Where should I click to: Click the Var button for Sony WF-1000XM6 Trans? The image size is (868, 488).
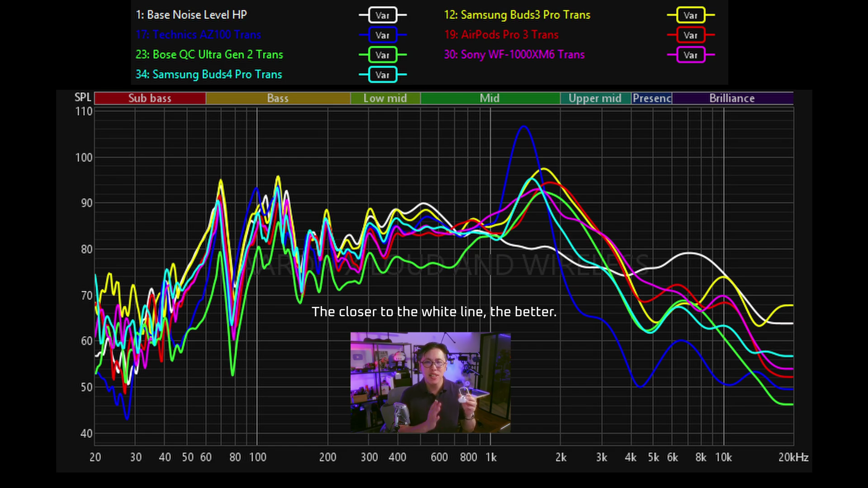(690, 55)
